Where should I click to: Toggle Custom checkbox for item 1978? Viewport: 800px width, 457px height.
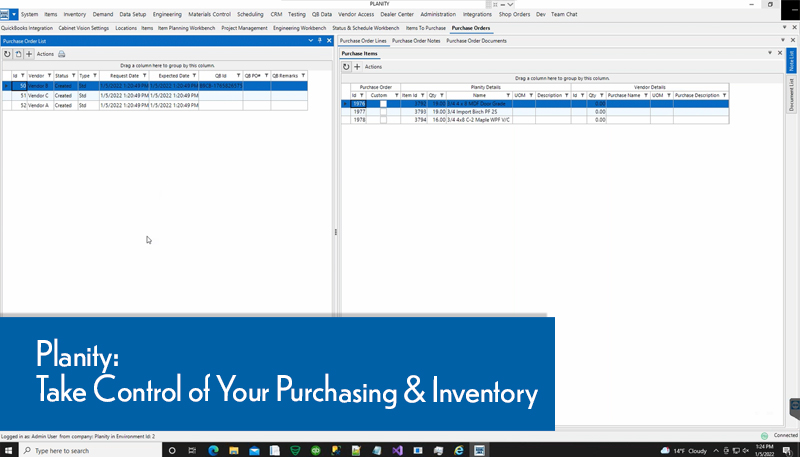(383, 120)
